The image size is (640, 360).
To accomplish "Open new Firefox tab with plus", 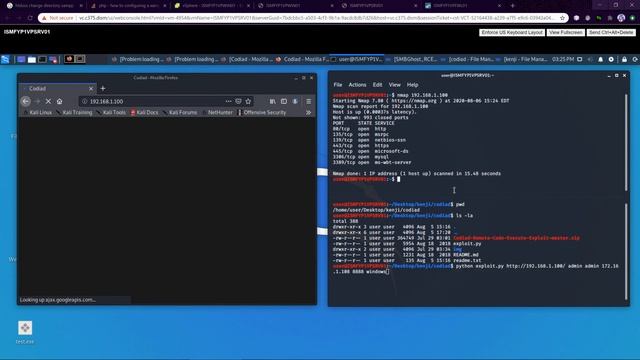I will [x=103, y=88].
